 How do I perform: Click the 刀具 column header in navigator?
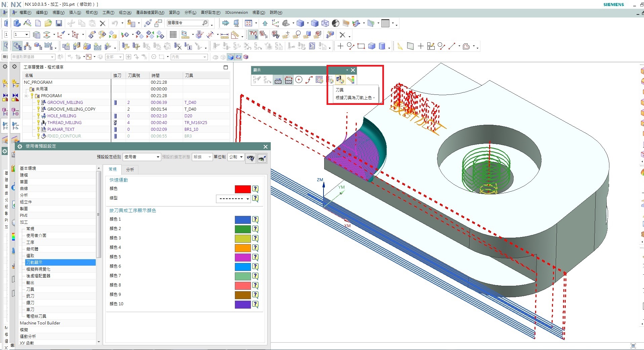(206, 76)
